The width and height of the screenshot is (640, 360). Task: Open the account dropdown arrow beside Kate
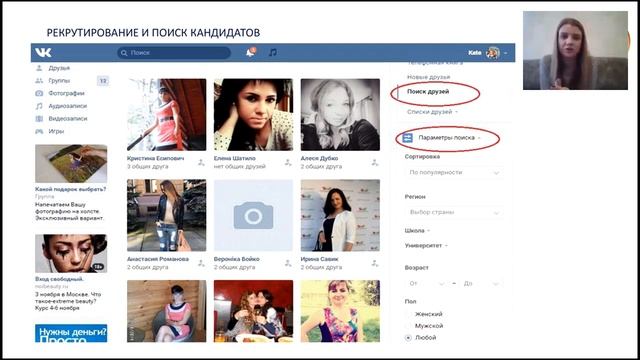pyautogui.click(x=506, y=53)
